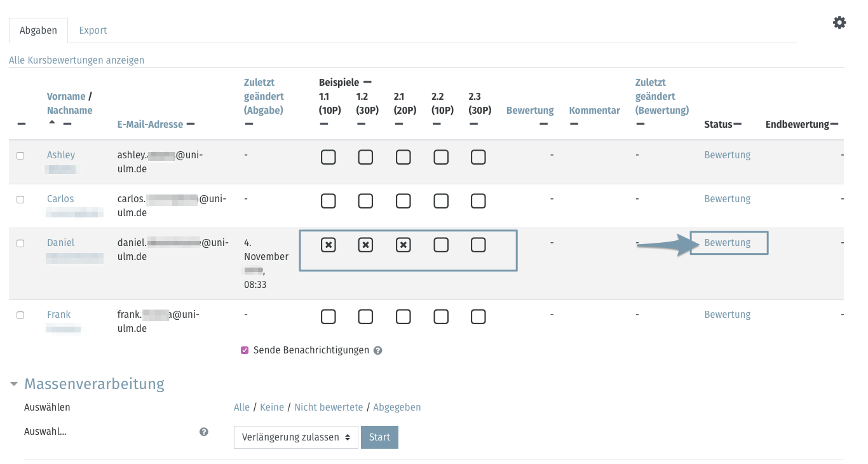This screenshot has height=464, width=868.
Task: Open Daniel's Bewertung status link
Action: (x=727, y=243)
